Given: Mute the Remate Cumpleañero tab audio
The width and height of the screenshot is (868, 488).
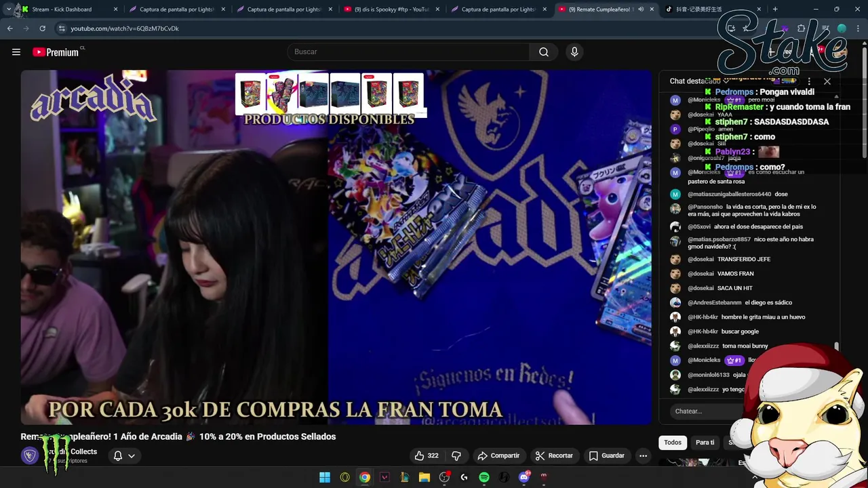Looking at the screenshot, I should [x=641, y=9].
